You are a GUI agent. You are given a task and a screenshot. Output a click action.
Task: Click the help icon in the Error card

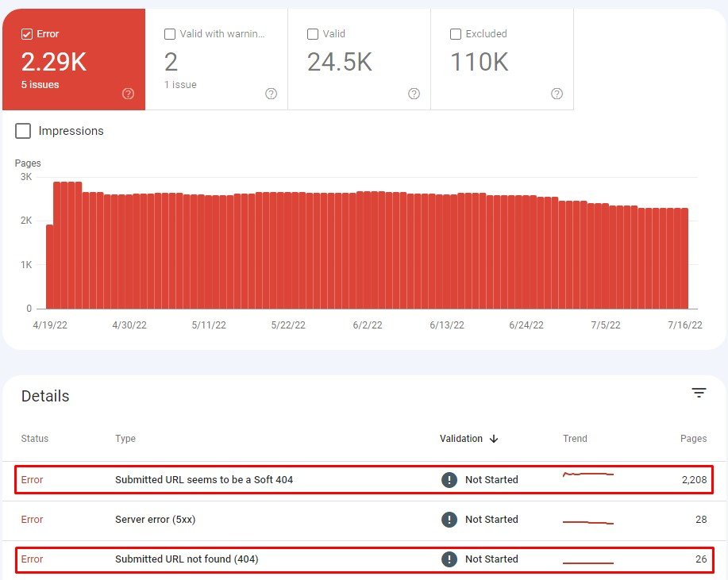click(129, 94)
